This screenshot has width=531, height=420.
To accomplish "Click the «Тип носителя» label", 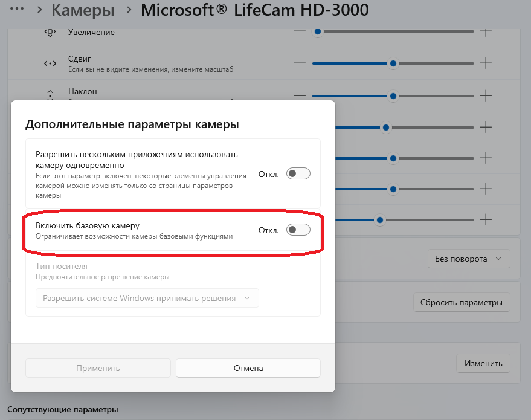I will tap(62, 267).
